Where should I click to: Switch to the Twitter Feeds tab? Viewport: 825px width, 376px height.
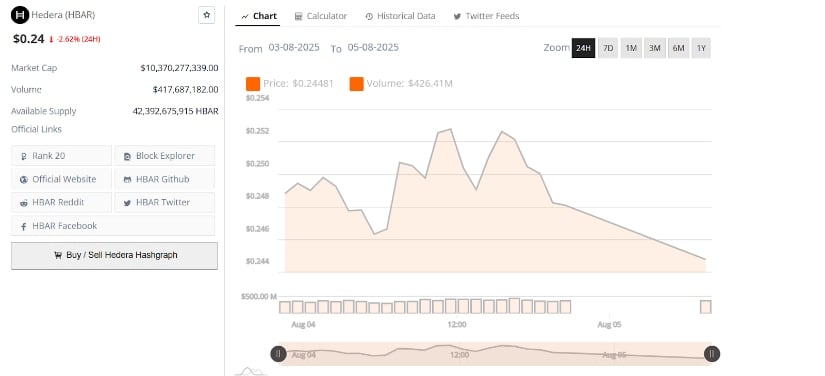click(486, 16)
